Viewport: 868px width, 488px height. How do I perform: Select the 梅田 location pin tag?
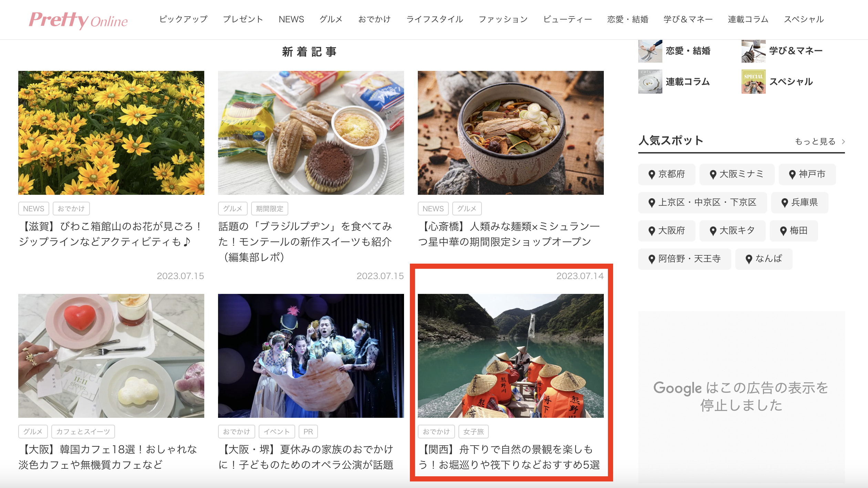click(x=794, y=231)
